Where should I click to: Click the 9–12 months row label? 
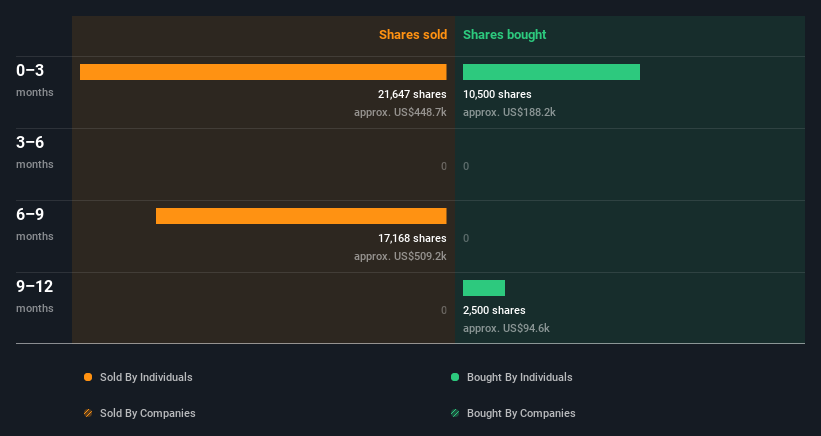(x=35, y=296)
